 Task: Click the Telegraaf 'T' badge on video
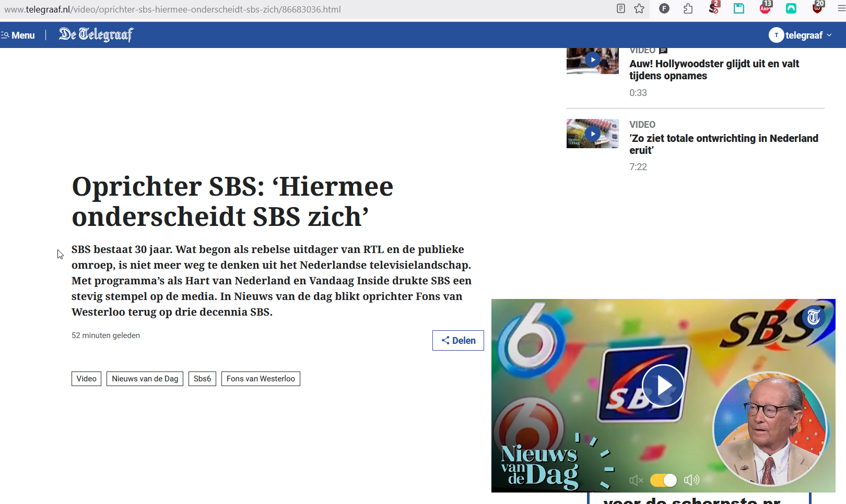814,317
